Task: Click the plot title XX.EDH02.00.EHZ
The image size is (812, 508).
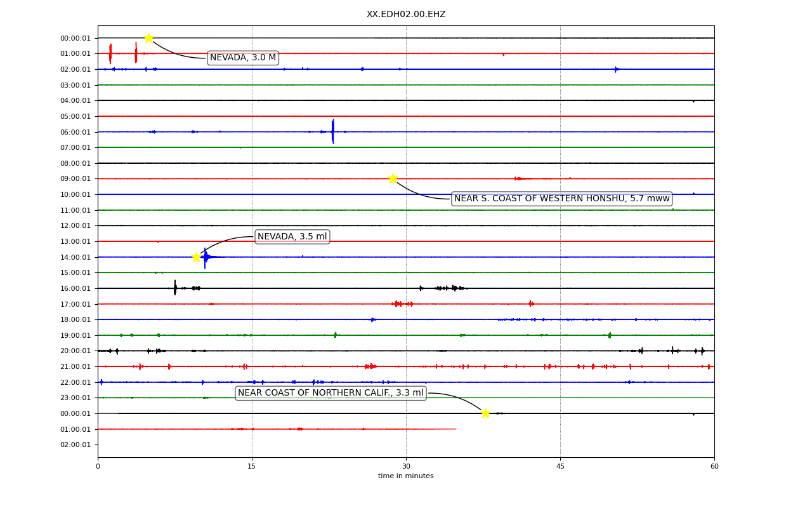Action: (x=406, y=14)
